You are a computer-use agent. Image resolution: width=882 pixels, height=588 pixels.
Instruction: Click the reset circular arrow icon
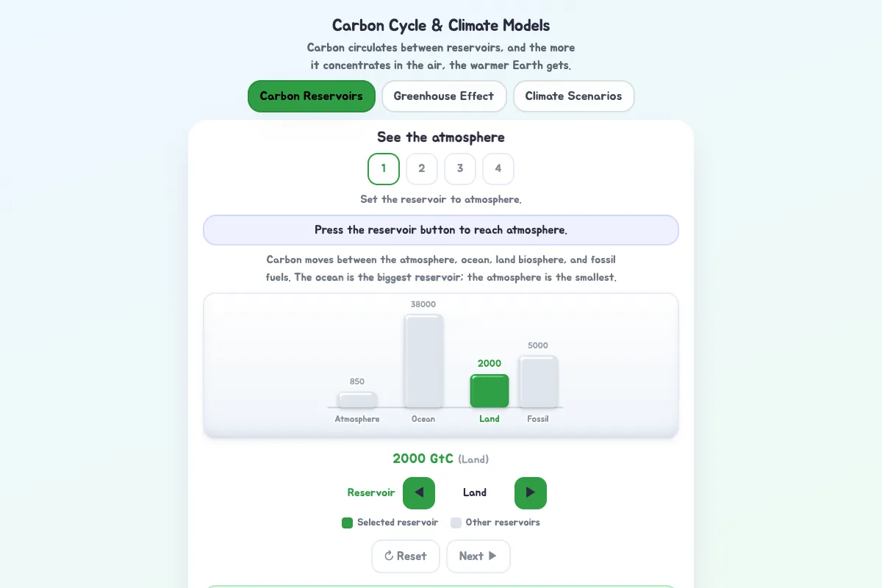tap(390, 556)
